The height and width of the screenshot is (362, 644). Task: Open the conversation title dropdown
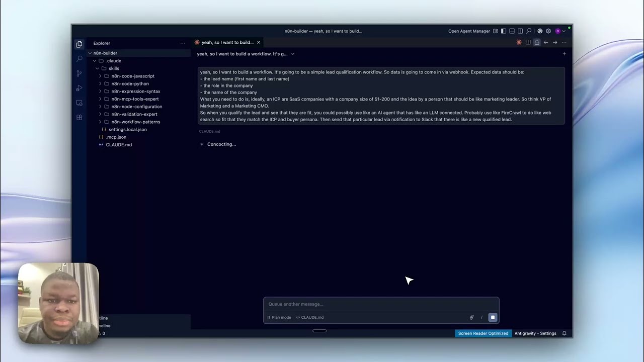coord(246,54)
